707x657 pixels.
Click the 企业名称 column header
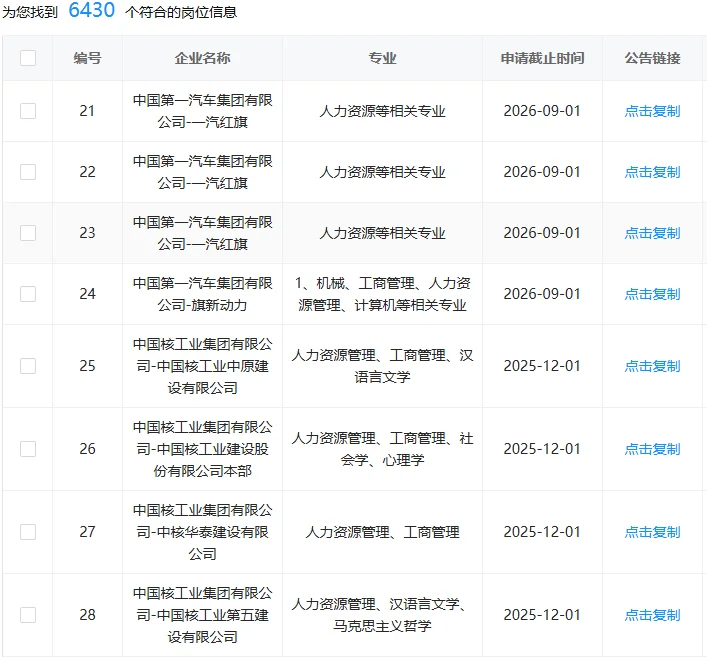pos(202,58)
